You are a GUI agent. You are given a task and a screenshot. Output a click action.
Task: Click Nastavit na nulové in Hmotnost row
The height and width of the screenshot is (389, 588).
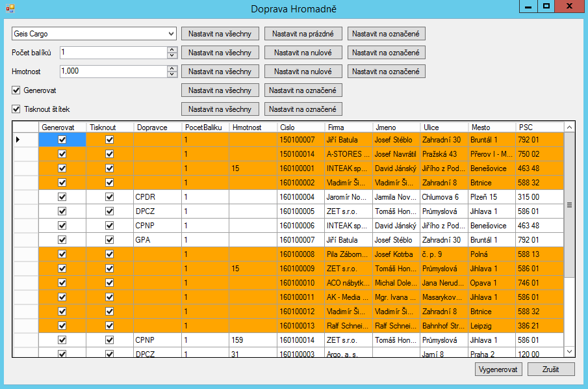[303, 72]
